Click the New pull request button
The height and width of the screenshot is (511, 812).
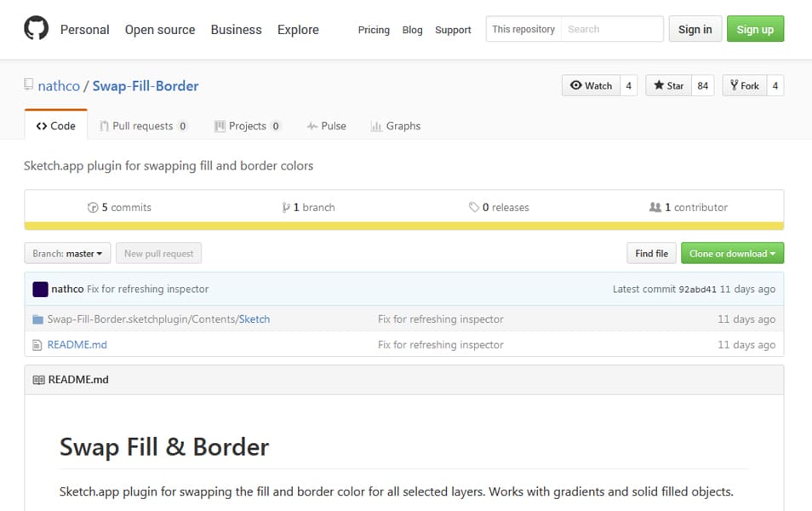[158, 254]
